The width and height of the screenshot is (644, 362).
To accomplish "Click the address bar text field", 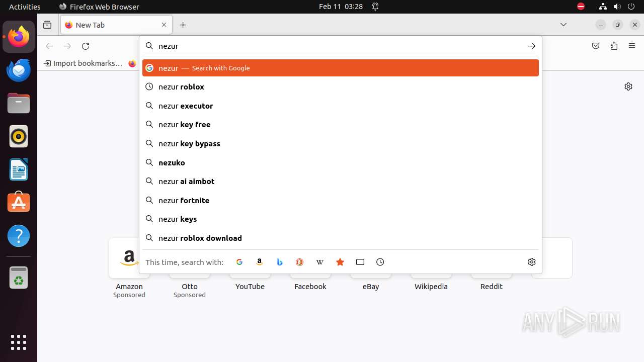I will pos(340,46).
